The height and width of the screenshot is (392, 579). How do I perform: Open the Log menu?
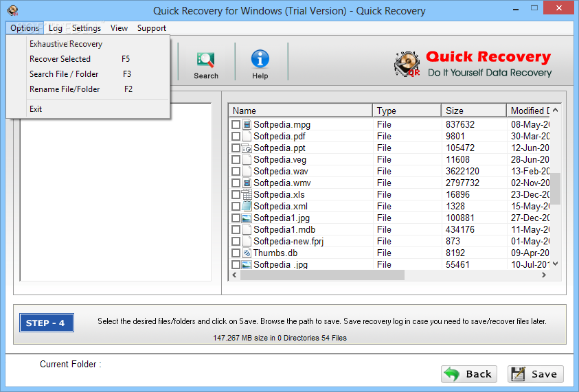[56, 28]
